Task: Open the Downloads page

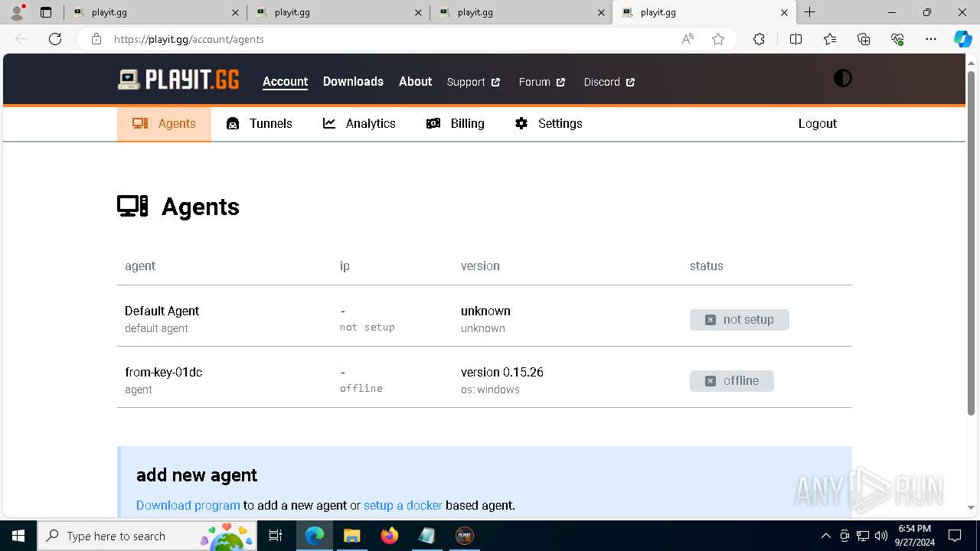Action: pyautogui.click(x=353, y=82)
